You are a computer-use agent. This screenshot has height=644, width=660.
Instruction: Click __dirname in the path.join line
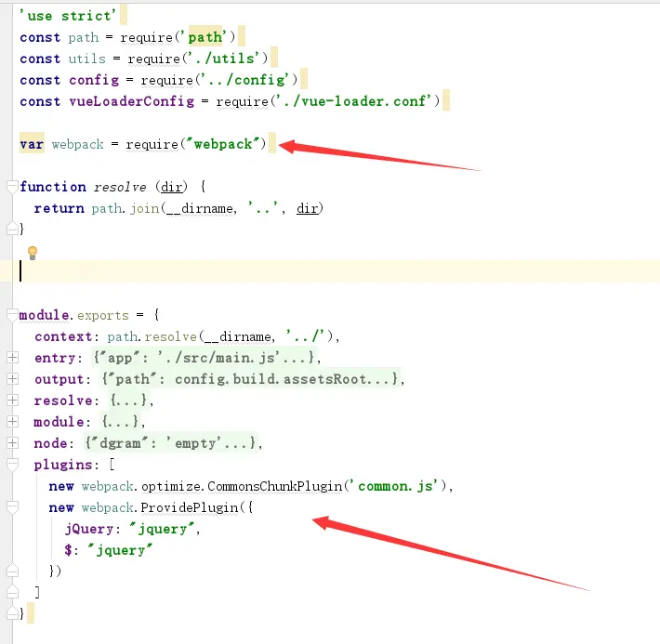(200, 209)
